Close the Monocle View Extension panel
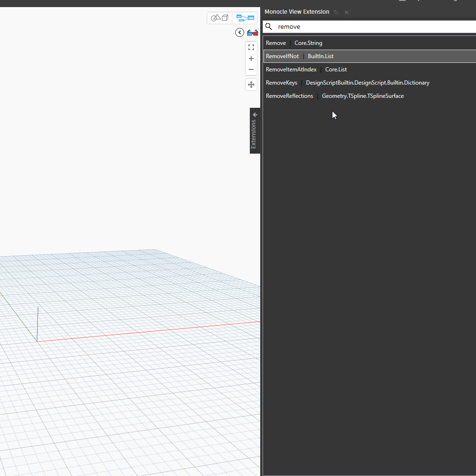This screenshot has height=476, width=476. click(x=347, y=12)
